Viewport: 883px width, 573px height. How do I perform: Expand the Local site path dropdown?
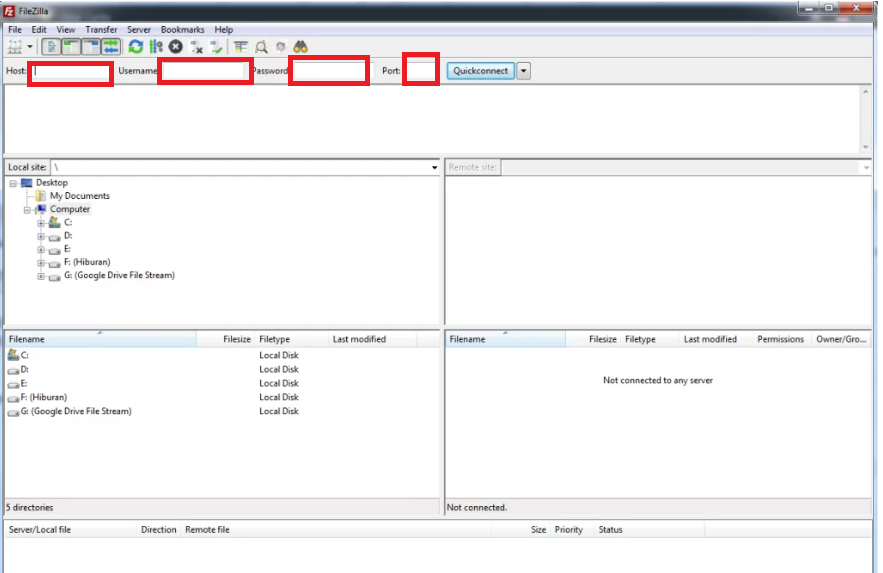(x=434, y=168)
